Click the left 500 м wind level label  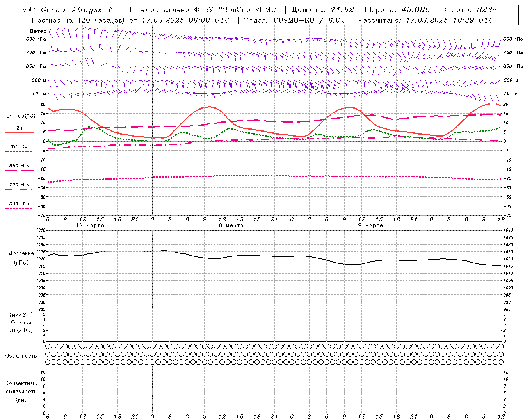point(39,80)
